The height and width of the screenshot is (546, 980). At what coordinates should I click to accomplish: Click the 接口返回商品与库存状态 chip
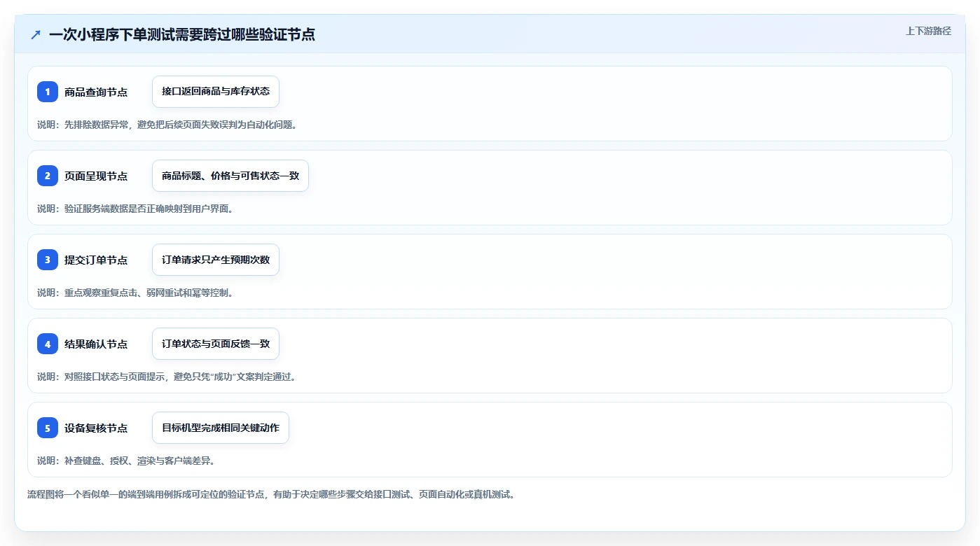pyautogui.click(x=216, y=92)
